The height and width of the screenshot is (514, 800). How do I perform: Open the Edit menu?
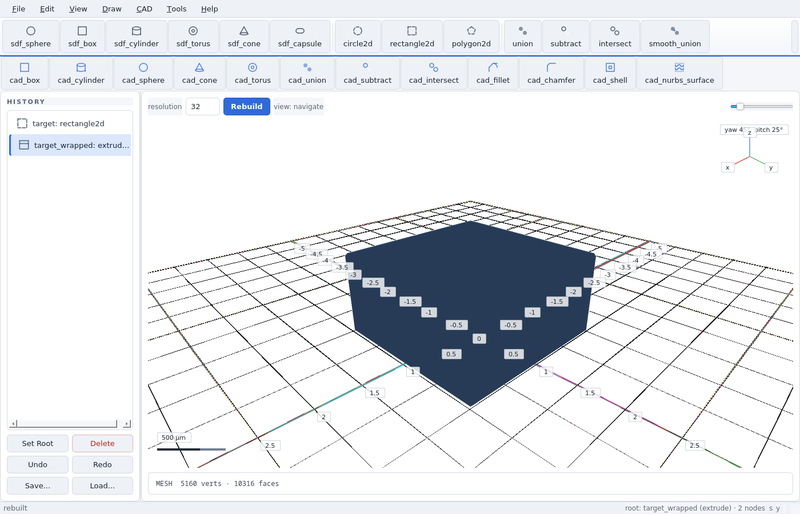pyautogui.click(x=47, y=9)
